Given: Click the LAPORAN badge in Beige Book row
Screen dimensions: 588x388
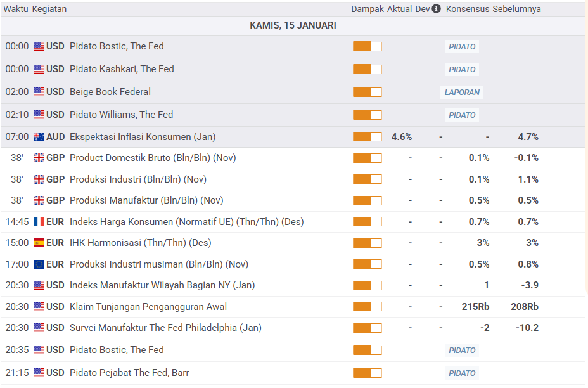Looking at the screenshot, I should pyautogui.click(x=462, y=93).
